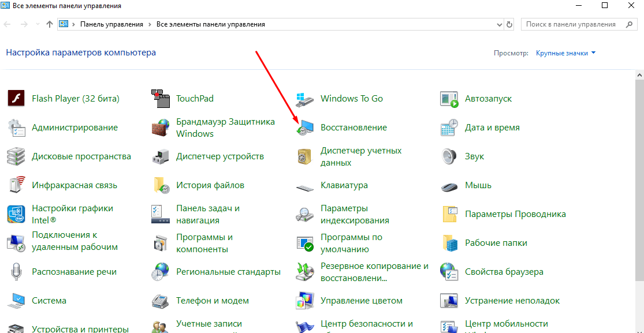644x333 pixels.
Task: Click the Параметры Проводника icon
Action: (449, 214)
